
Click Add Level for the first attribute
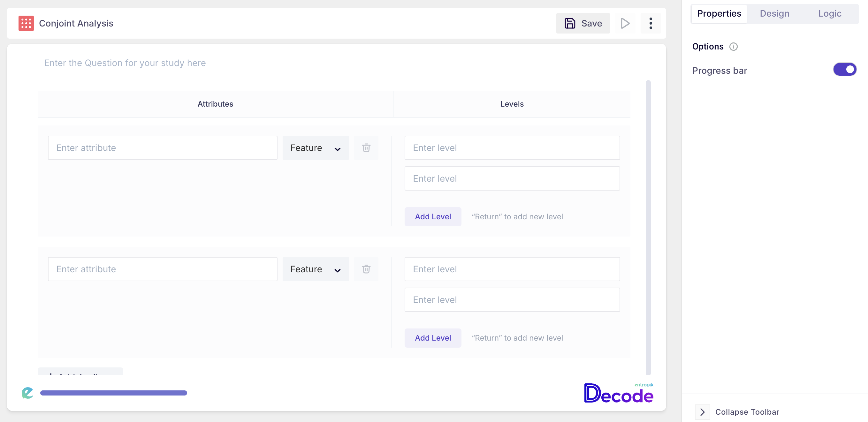(433, 216)
